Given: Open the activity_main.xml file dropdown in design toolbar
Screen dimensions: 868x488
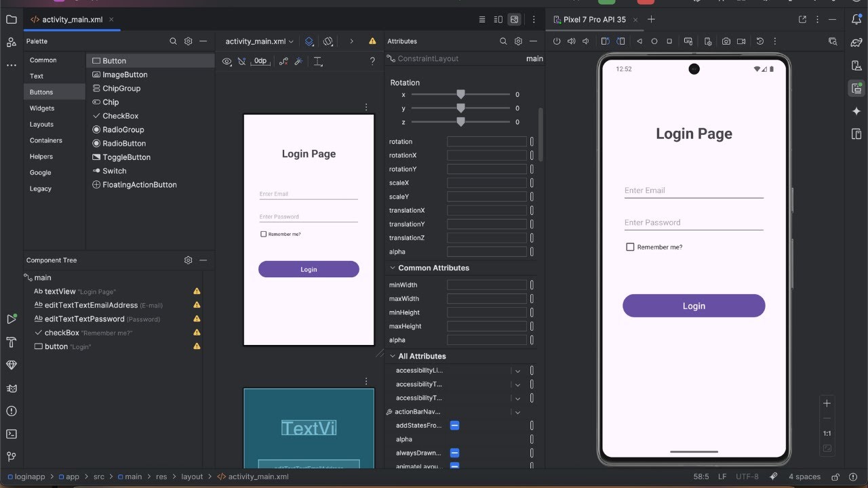Looking at the screenshot, I should click(259, 41).
